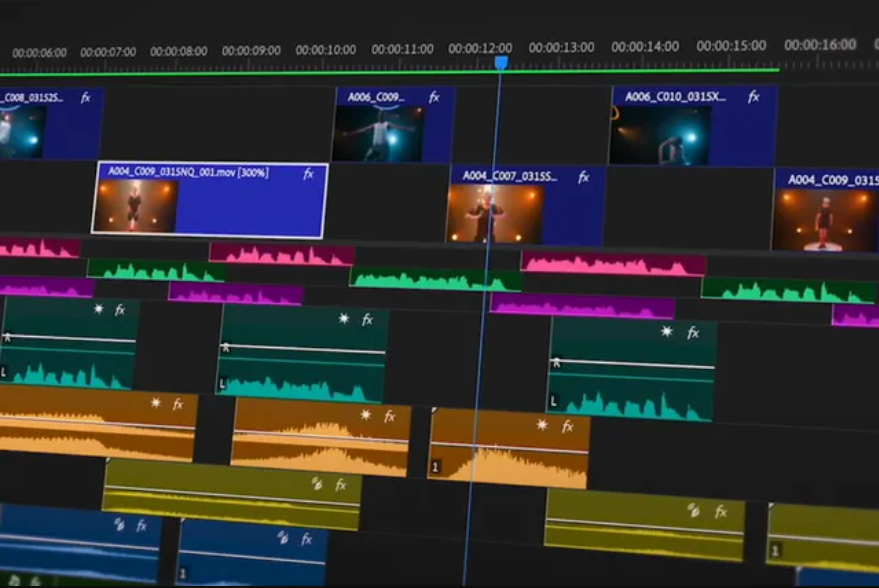Click the volume keyframe on rightmost teal clip
The height and width of the screenshot is (588, 879).
pyautogui.click(x=556, y=362)
